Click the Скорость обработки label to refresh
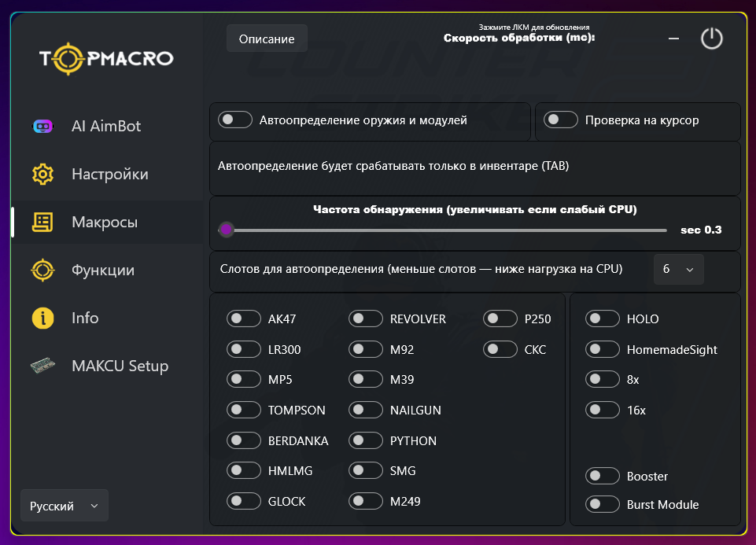The height and width of the screenshot is (545, 756). (x=519, y=38)
